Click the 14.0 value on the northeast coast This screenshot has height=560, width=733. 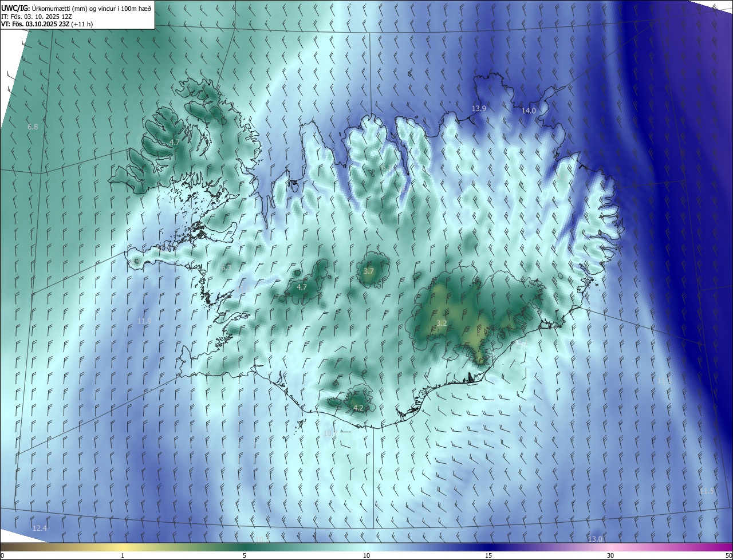click(528, 111)
